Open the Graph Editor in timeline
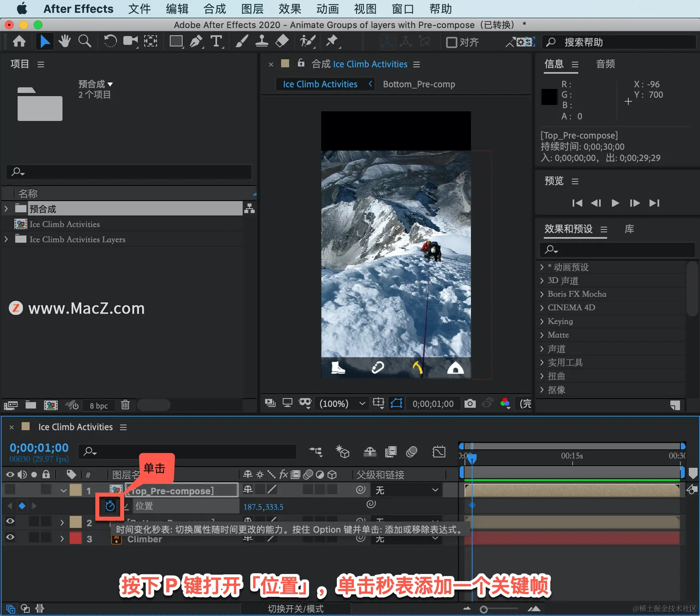The height and width of the screenshot is (616, 700). coord(439,452)
